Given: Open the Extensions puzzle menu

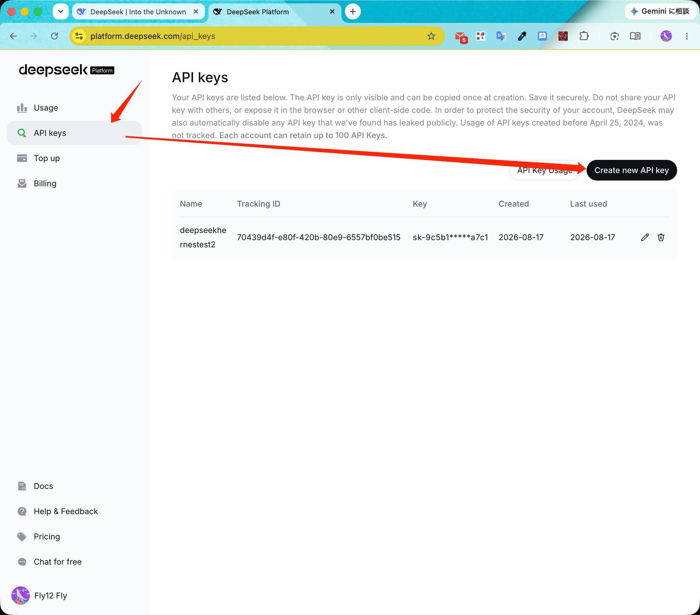Looking at the screenshot, I should point(584,36).
